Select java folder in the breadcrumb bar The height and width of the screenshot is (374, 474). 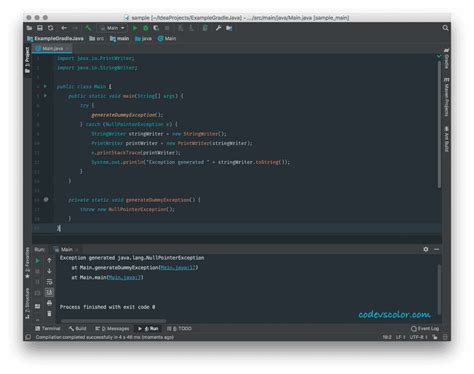tap(143, 39)
